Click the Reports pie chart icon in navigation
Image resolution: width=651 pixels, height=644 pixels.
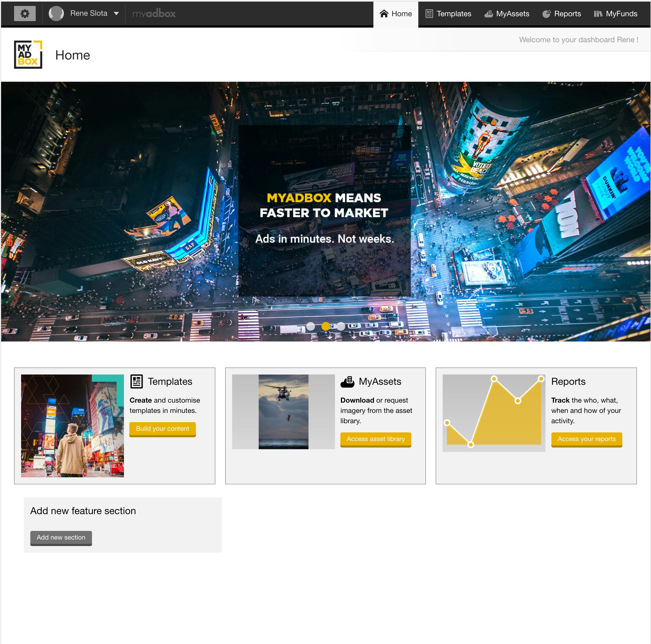click(546, 14)
